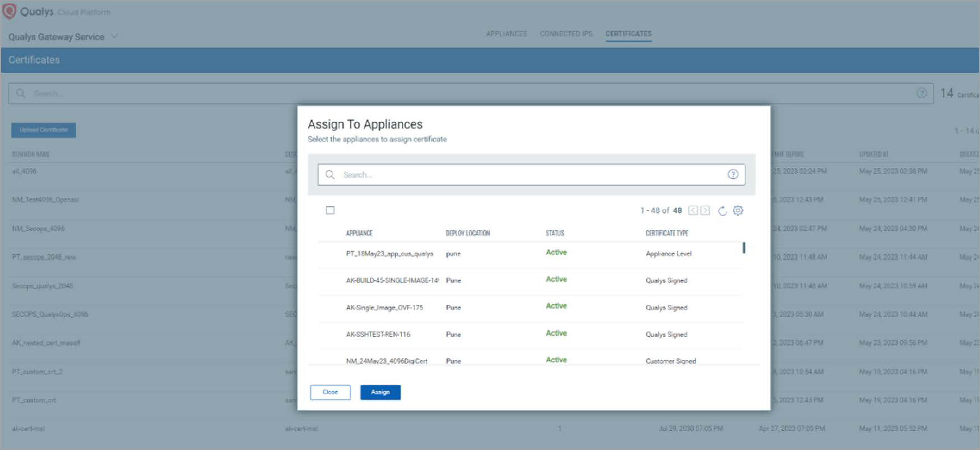Click the APPLIANCE column header

pos(359,233)
